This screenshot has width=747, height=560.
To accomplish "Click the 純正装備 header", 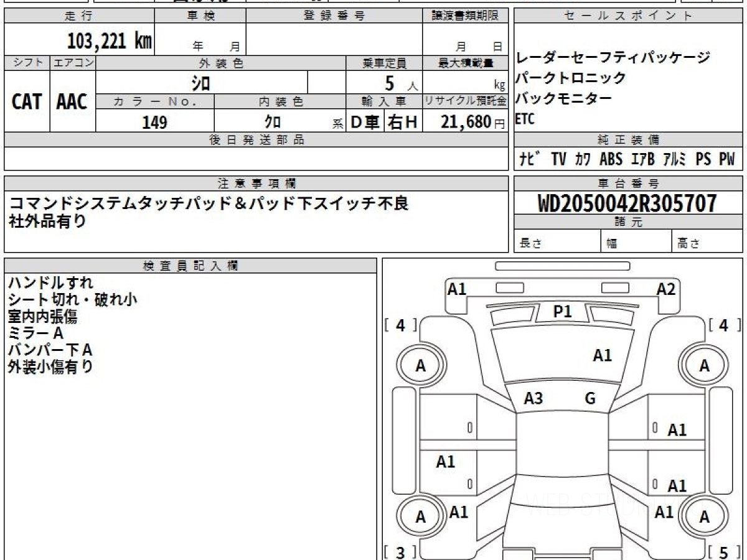I will (629, 140).
